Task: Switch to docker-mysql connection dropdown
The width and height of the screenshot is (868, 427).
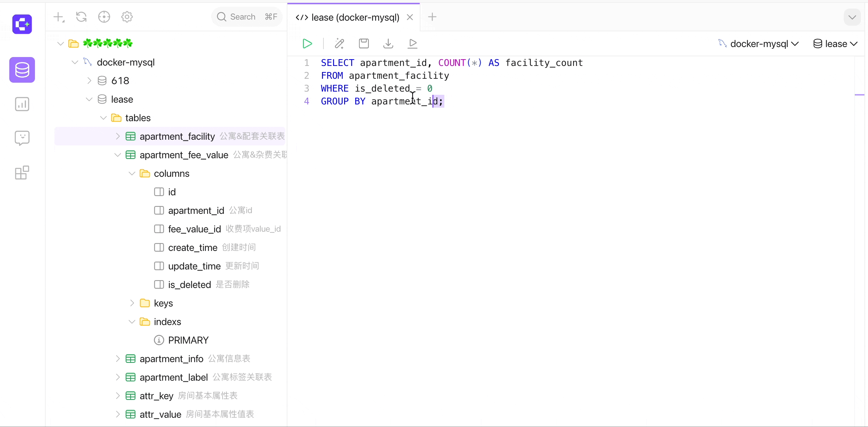Action: pyautogui.click(x=759, y=44)
